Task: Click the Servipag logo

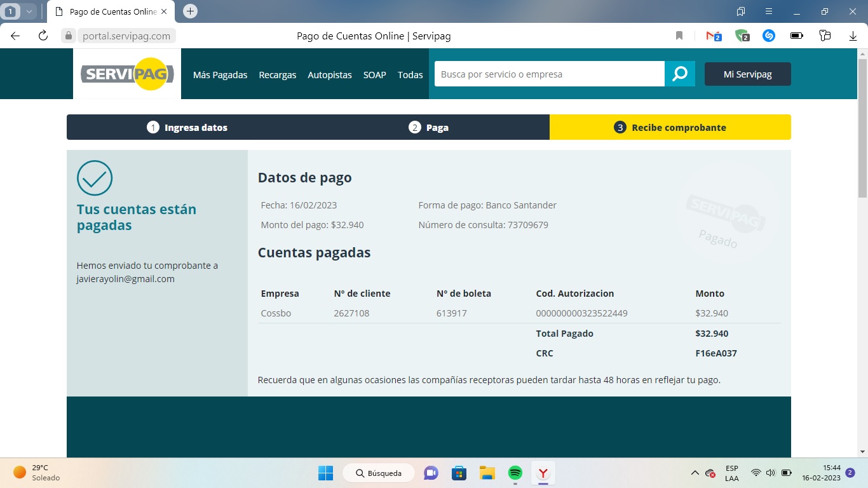Action: (x=126, y=74)
